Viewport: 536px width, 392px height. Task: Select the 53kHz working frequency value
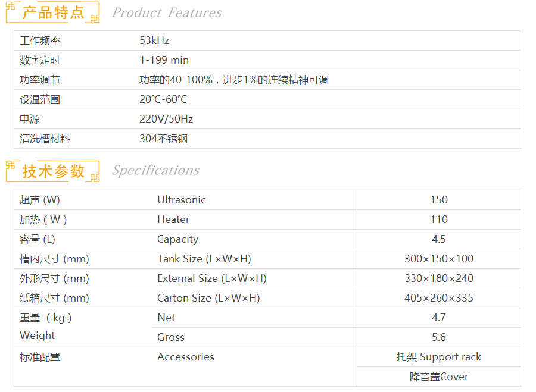[x=154, y=40]
